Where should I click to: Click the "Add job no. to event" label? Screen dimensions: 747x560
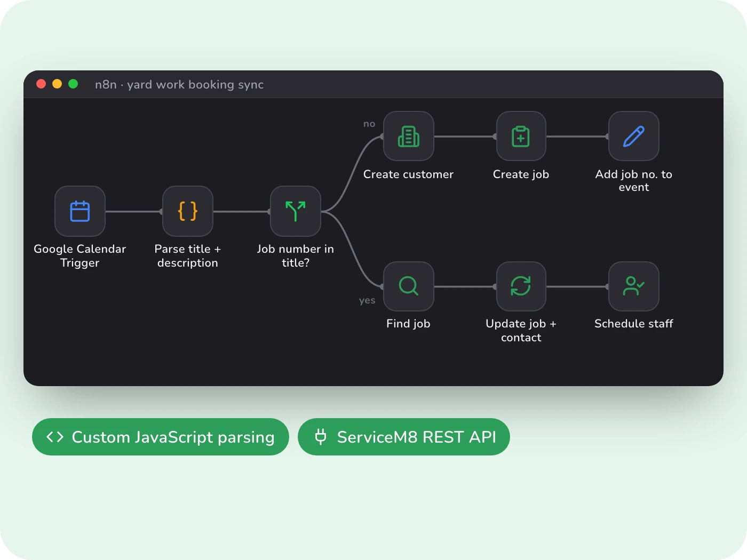(634, 181)
